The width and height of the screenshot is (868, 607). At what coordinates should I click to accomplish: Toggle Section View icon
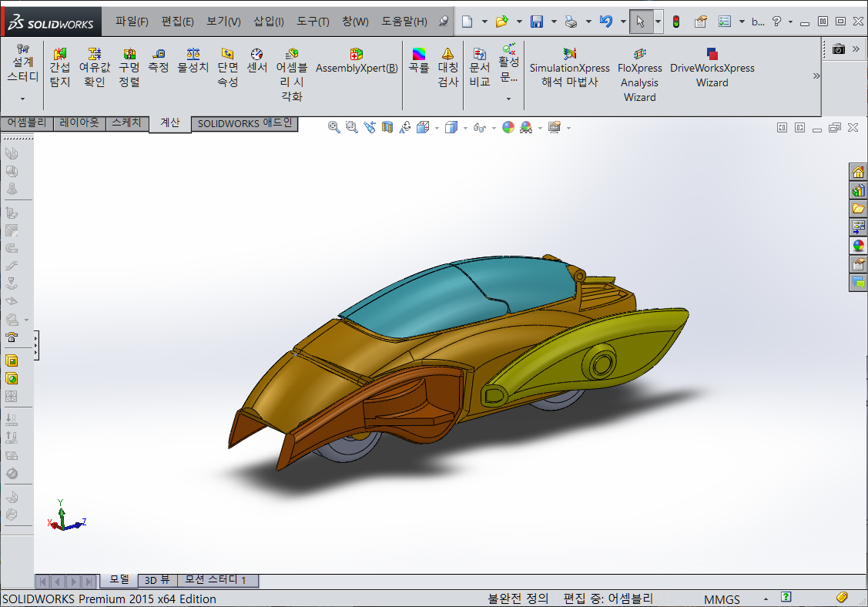pos(387,127)
